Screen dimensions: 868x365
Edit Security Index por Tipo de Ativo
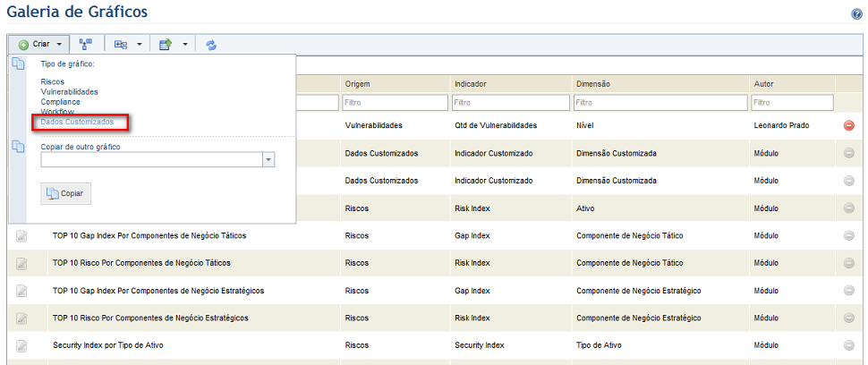[x=21, y=345]
